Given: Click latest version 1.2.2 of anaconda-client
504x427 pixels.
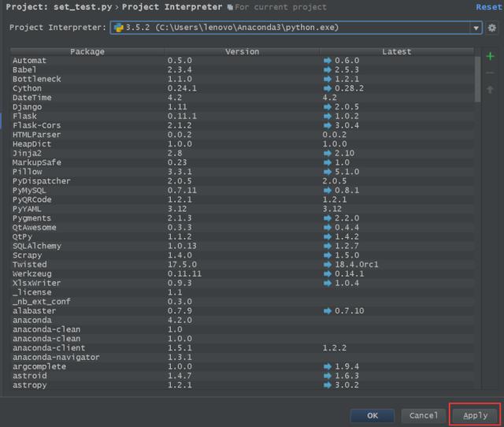Looking at the screenshot, I should pyautogui.click(x=334, y=348).
